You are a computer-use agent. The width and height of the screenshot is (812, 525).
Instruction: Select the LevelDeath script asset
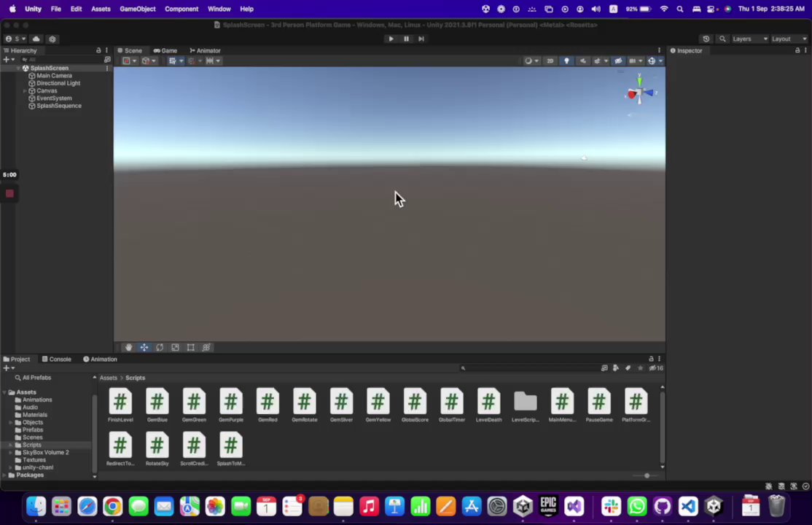pyautogui.click(x=489, y=405)
